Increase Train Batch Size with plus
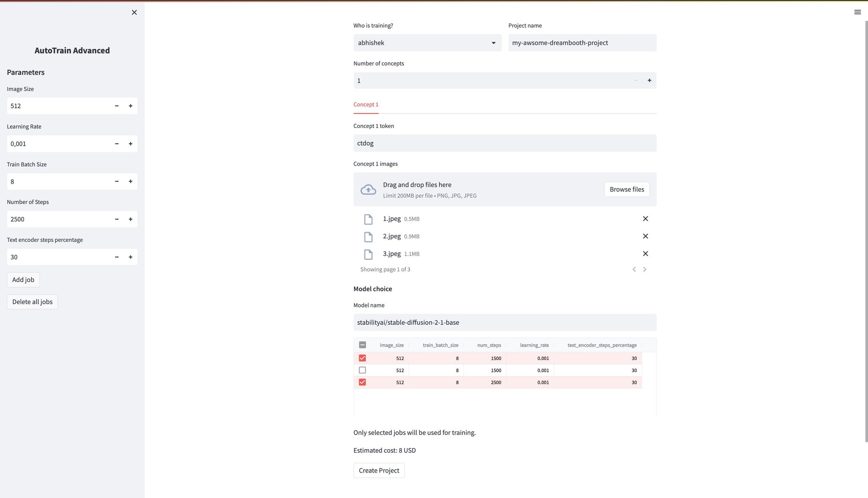 point(131,181)
